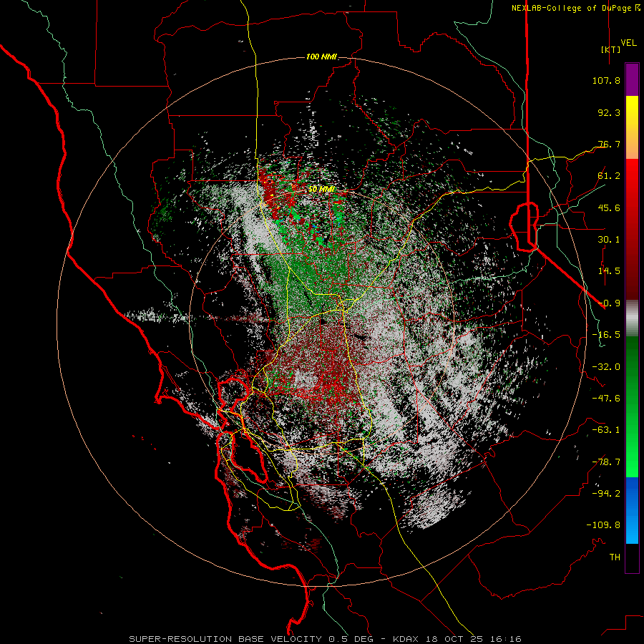Click the -16.5 velocity scale value
644x644 pixels.
[606, 335]
